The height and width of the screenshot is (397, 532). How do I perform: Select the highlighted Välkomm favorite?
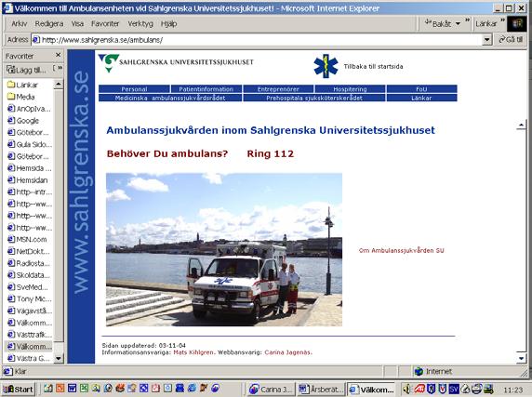(x=29, y=347)
